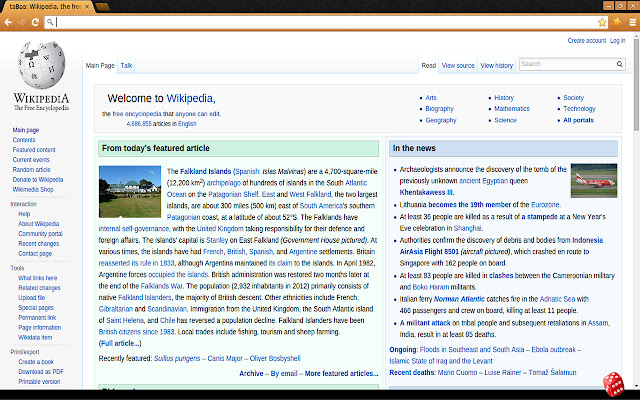Select the taBoo: Wikipedia browser tab
The image size is (640, 400).
(x=46, y=7)
